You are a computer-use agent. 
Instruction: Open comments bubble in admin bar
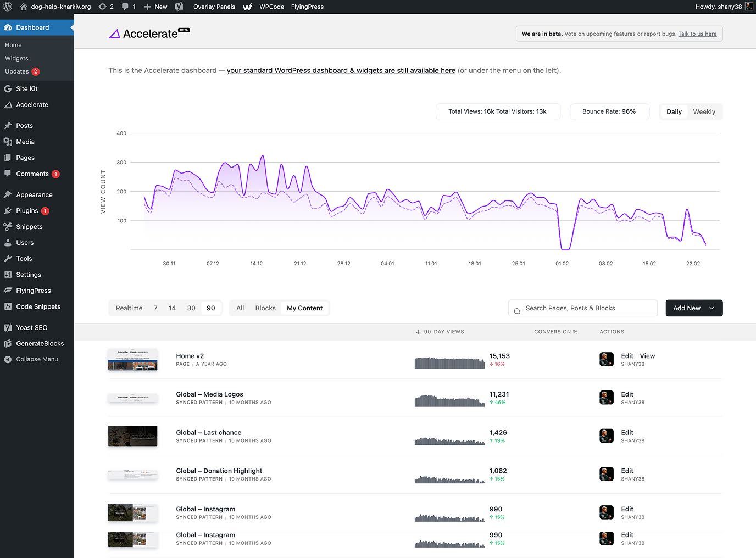[x=129, y=7]
